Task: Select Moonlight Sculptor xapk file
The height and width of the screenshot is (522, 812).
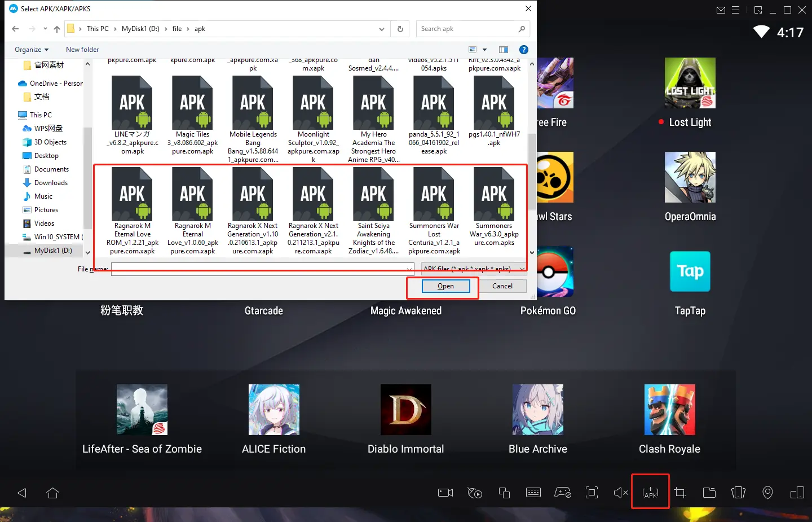Action: pyautogui.click(x=314, y=120)
